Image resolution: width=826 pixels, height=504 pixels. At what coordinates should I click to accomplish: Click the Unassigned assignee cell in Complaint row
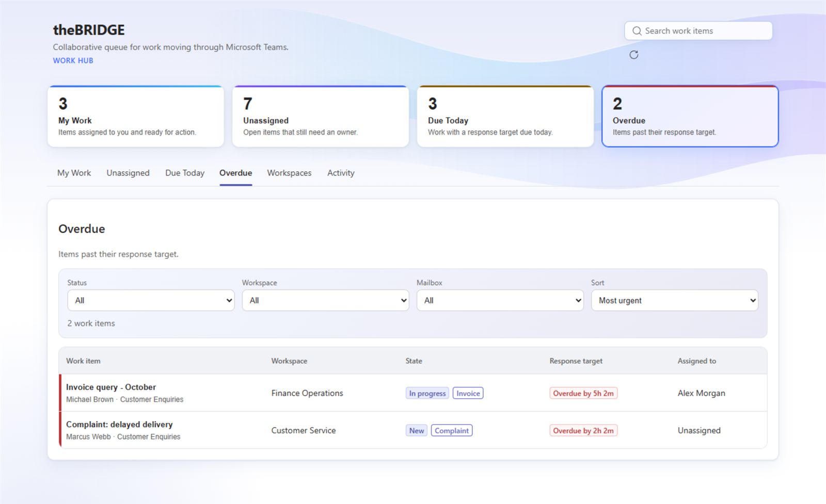click(x=699, y=430)
